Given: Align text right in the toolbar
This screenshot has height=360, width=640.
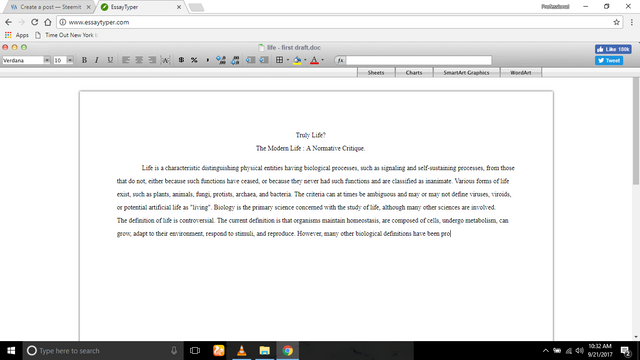Looking at the screenshot, I should pyautogui.click(x=152, y=60).
